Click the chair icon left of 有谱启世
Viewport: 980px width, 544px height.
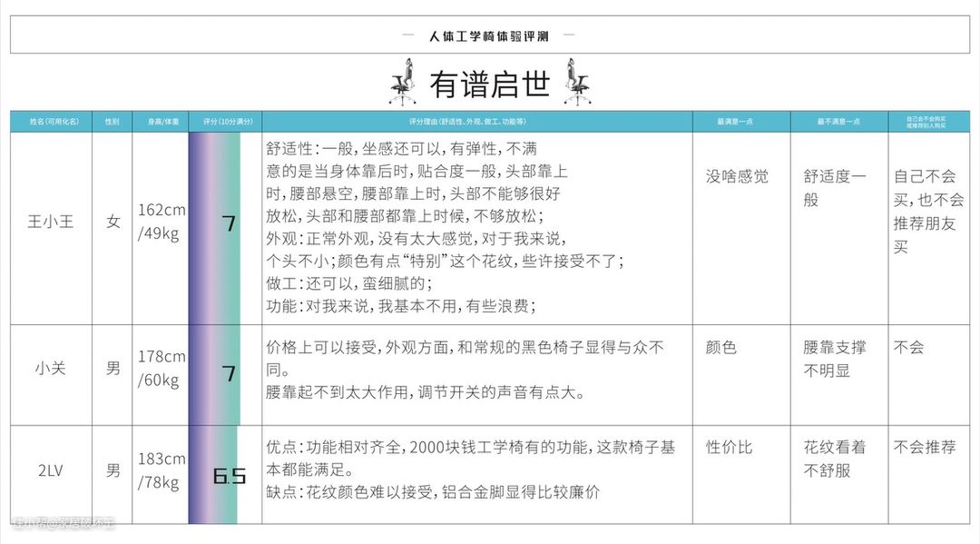pos(402,81)
